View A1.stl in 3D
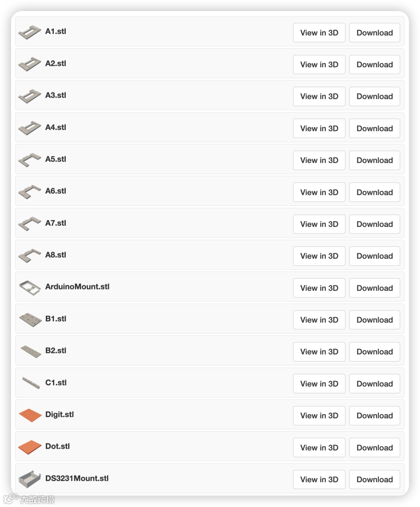The width and height of the screenshot is (420, 507). tap(319, 33)
